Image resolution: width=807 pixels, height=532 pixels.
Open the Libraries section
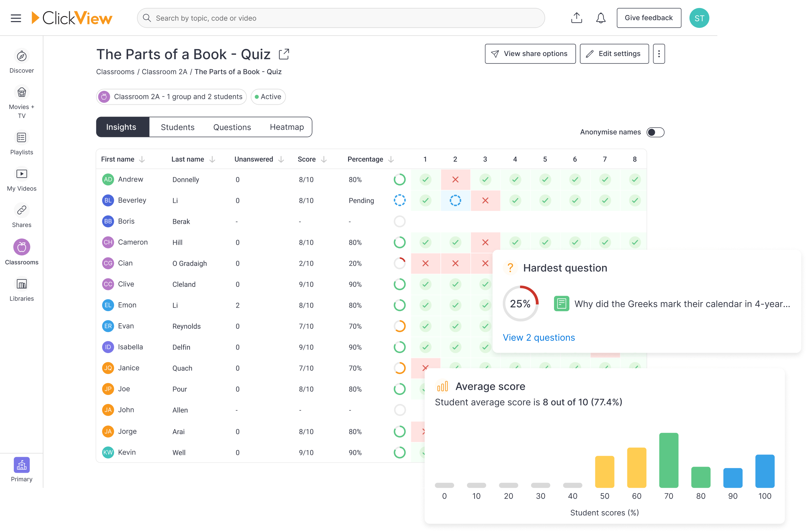point(21,284)
